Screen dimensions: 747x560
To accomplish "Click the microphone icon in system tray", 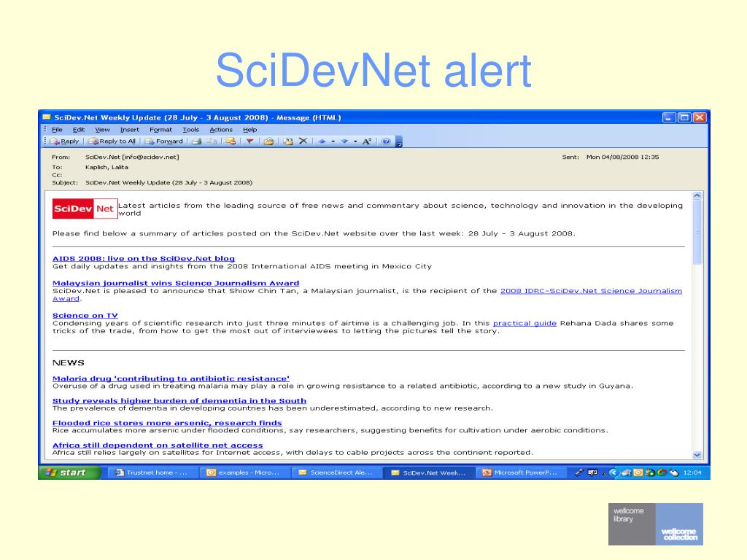I will tap(578, 472).
